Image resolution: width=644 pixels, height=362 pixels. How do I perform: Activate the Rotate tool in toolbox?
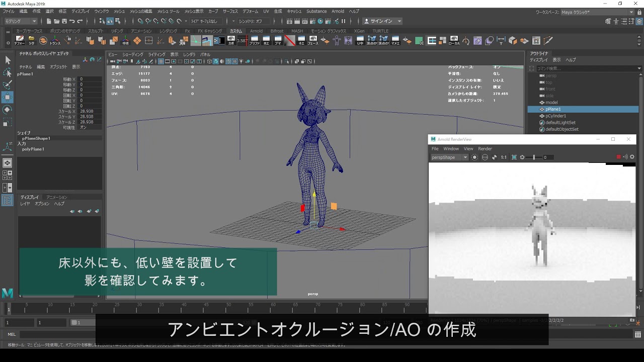pyautogui.click(x=8, y=110)
